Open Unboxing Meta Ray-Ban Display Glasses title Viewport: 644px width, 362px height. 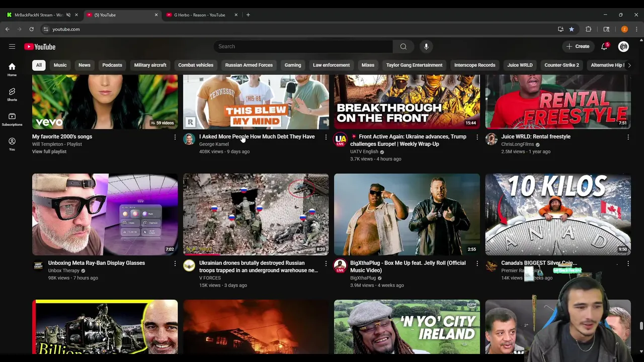click(x=97, y=263)
